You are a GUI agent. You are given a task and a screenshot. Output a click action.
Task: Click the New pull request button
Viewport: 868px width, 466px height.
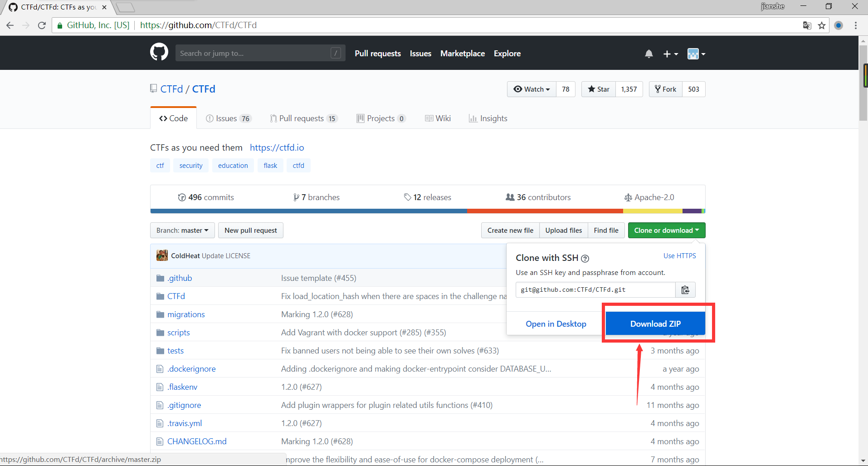251,230
